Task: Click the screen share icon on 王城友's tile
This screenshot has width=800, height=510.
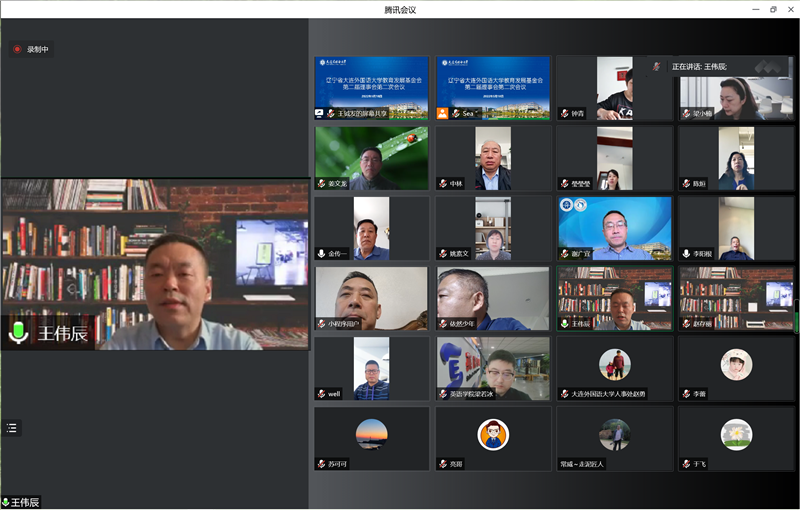Action: pyautogui.click(x=321, y=114)
